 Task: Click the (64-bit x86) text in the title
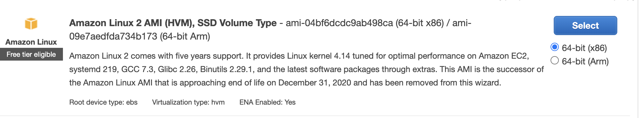point(420,23)
